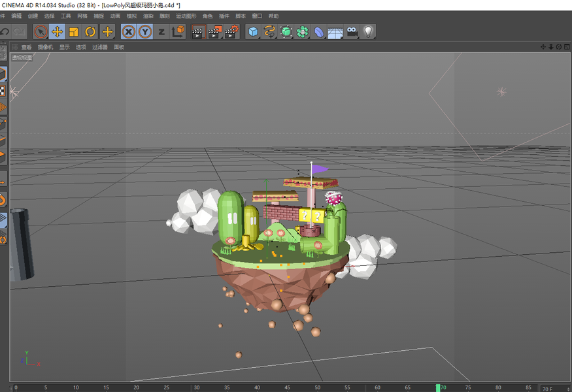Switch to Polygons mode on left sidebar

coord(3,157)
